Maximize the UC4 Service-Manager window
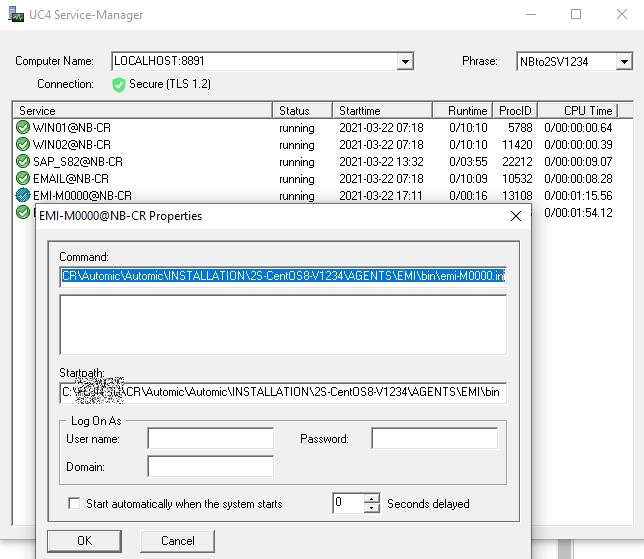The image size is (644, 559). pos(576,14)
